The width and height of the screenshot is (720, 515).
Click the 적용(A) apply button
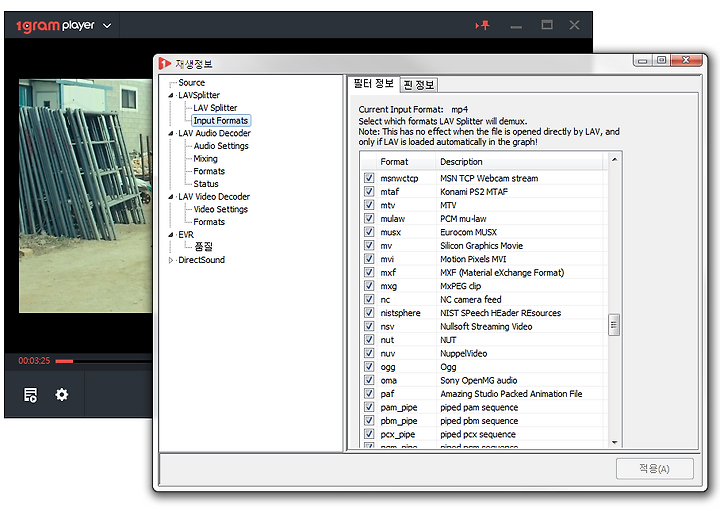pyautogui.click(x=654, y=469)
